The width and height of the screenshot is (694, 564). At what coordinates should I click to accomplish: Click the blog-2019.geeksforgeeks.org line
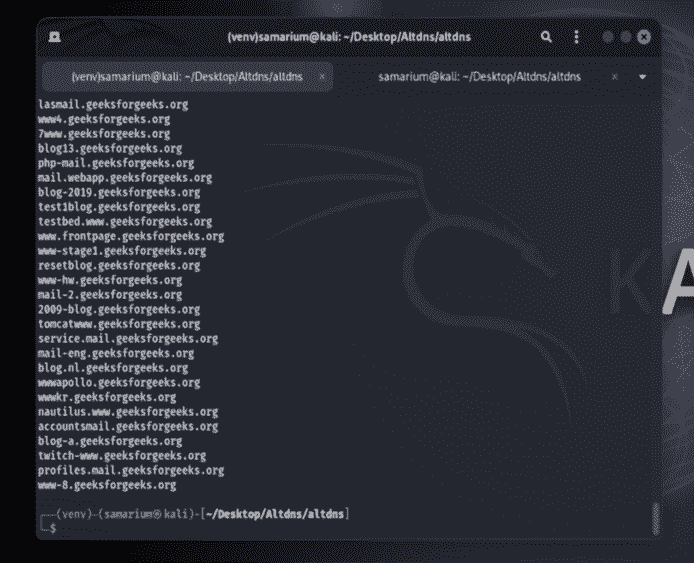[x=119, y=192]
